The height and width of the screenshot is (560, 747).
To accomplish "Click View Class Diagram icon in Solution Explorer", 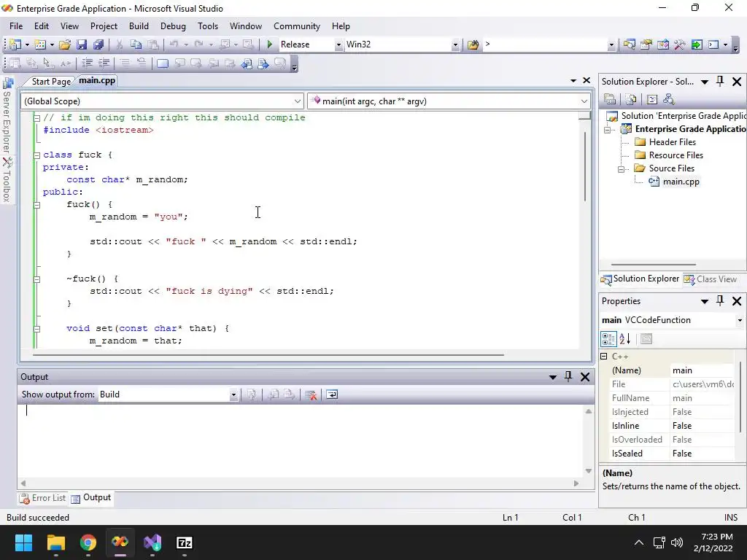I will click(x=669, y=99).
